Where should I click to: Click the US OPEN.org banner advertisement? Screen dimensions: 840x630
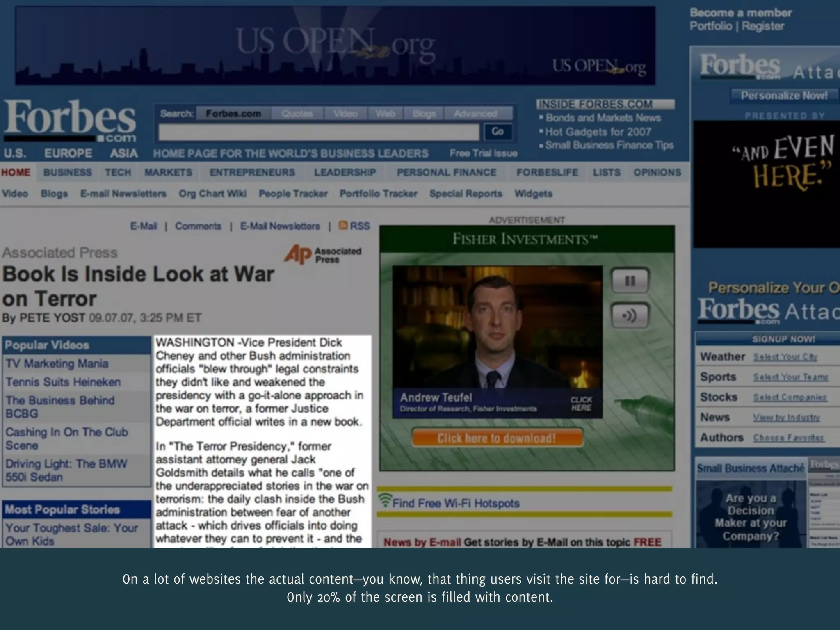335,46
